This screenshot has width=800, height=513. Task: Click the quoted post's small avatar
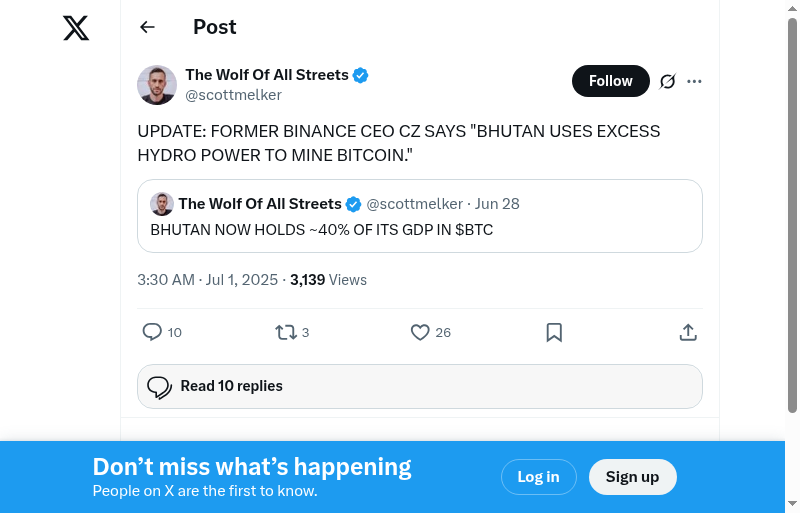pyautogui.click(x=162, y=204)
